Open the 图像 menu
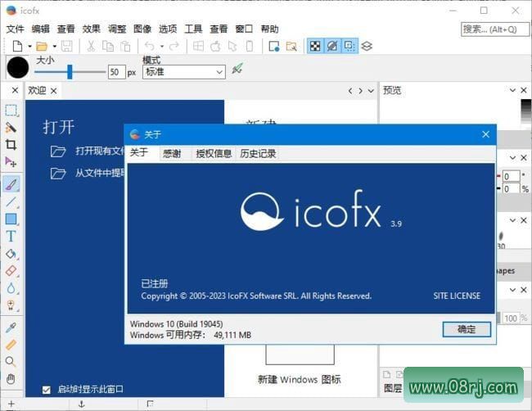The width and height of the screenshot is (532, 411). click(x=142, y=29)
